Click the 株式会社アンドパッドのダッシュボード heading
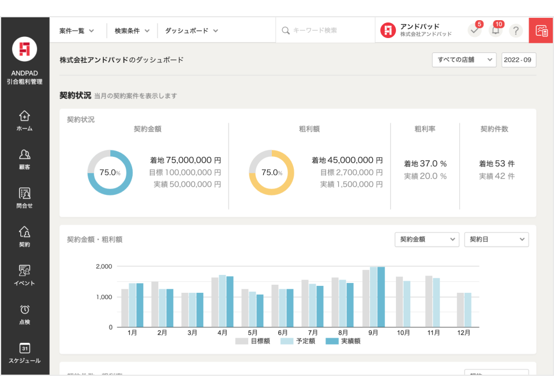Image resolution: width=554 pixels, height=392 pixels. coord(122,60)
